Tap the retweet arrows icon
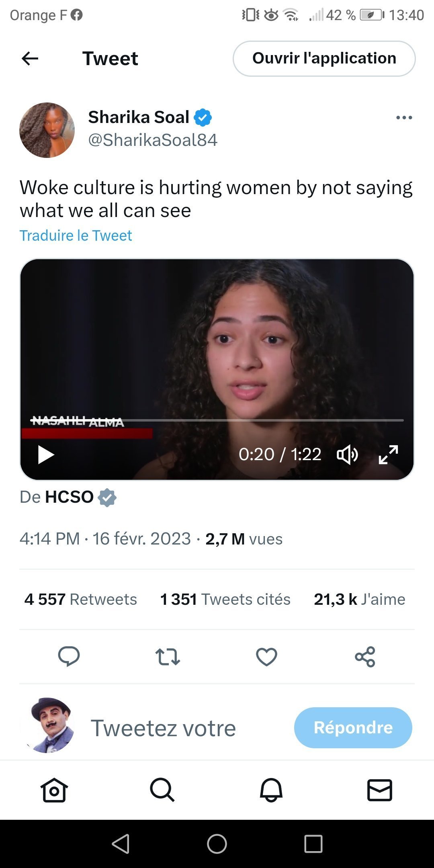The image size is (434, 868). pos(168,657)
